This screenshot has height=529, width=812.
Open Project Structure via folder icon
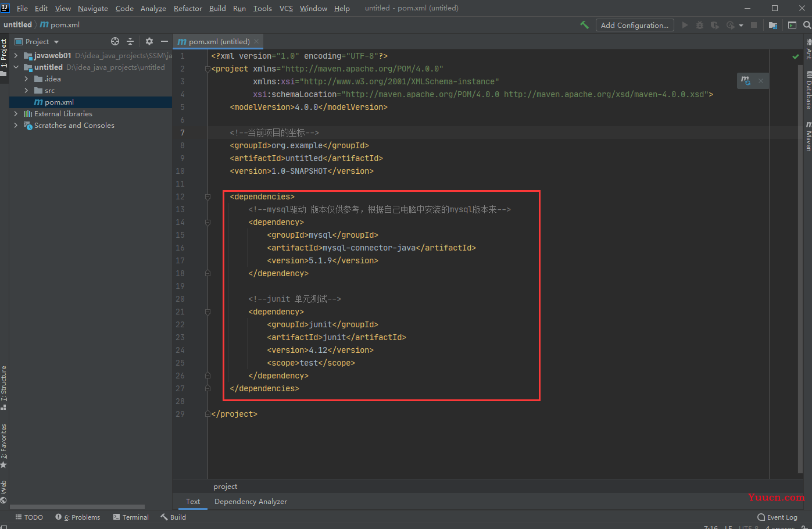click(773, 25)
